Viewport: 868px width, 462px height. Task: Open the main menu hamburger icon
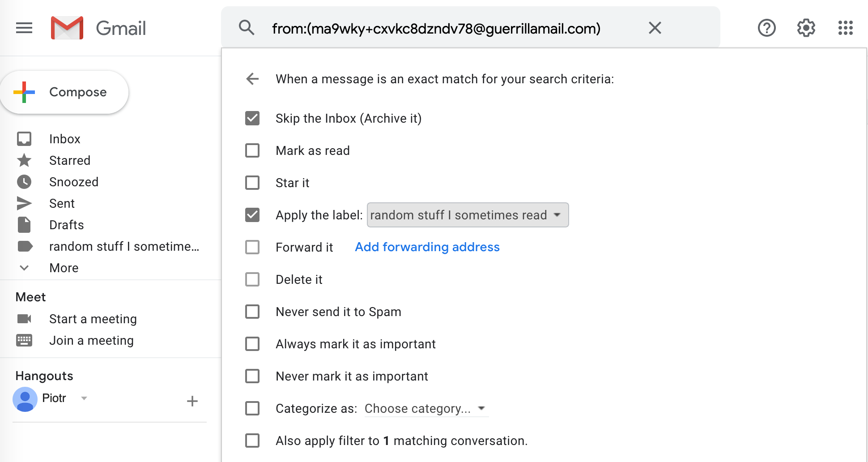click(x=24, y=28)
